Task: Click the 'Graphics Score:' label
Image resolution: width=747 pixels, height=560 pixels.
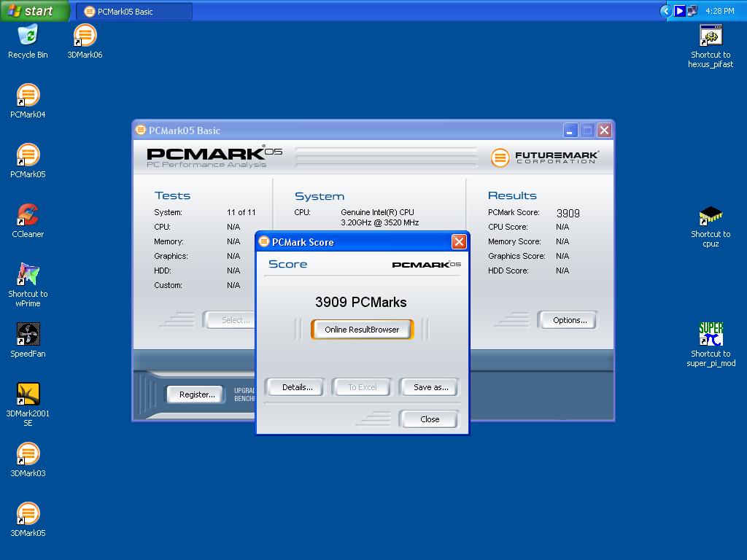Action: 516,256
